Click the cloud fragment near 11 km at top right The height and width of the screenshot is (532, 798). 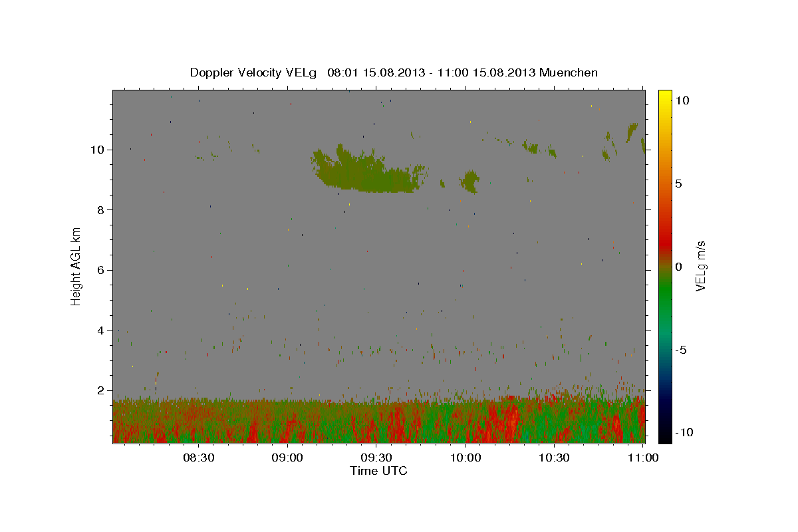click(632, 132)
